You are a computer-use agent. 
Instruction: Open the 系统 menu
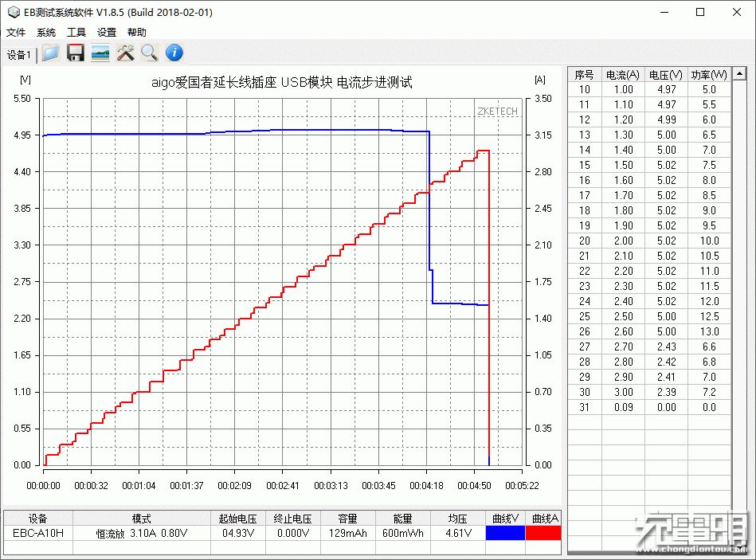[x=45, y=33]
